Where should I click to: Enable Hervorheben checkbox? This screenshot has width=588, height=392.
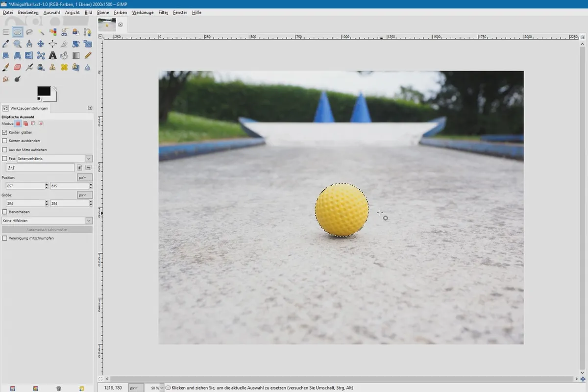pos(5,212)
